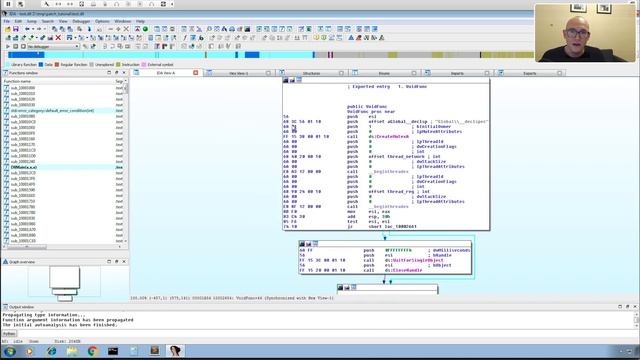Switch to Exports tab
Image resolution: width=640 pixels, height=360 pixels.
pos(529,73)
